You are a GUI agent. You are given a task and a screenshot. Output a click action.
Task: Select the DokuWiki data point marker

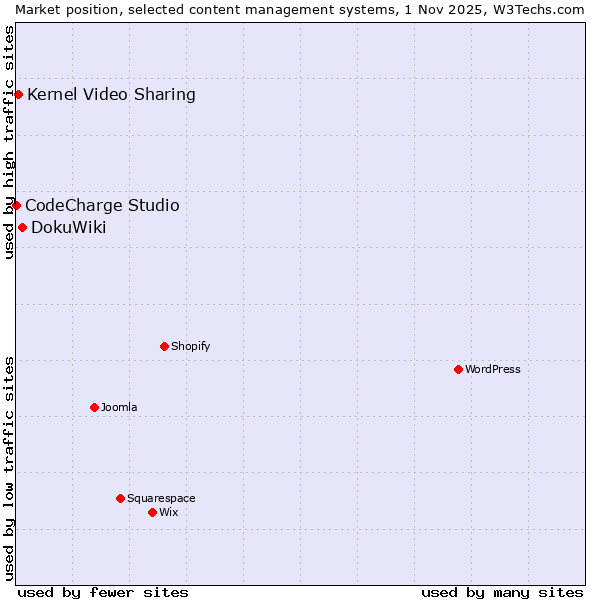point(22,227)
